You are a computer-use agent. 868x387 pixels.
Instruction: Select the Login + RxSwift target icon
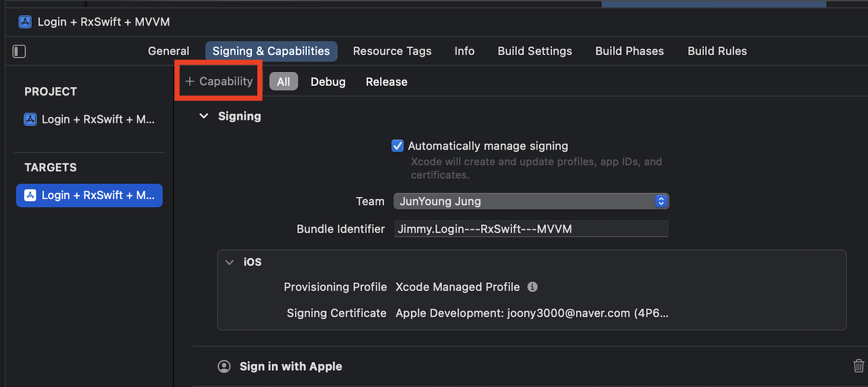30,195
